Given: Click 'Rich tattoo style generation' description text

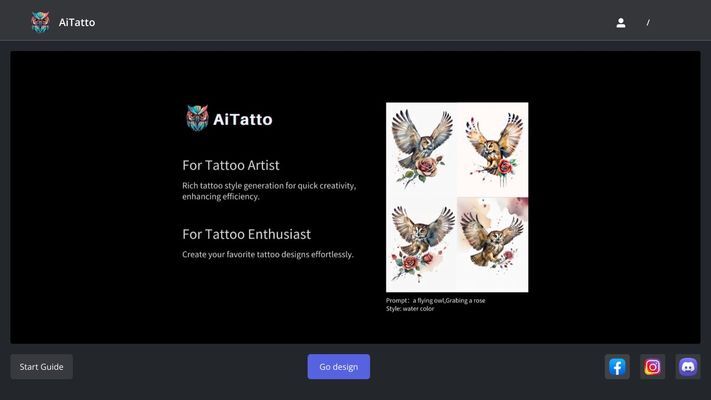Looking at the screenshot, I should click(x=269, y=191).
